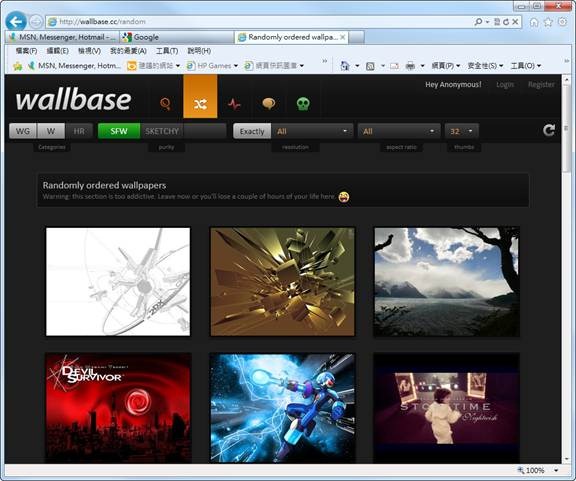Close the Randomly ordered wallpapers tab

pos(342,37)
